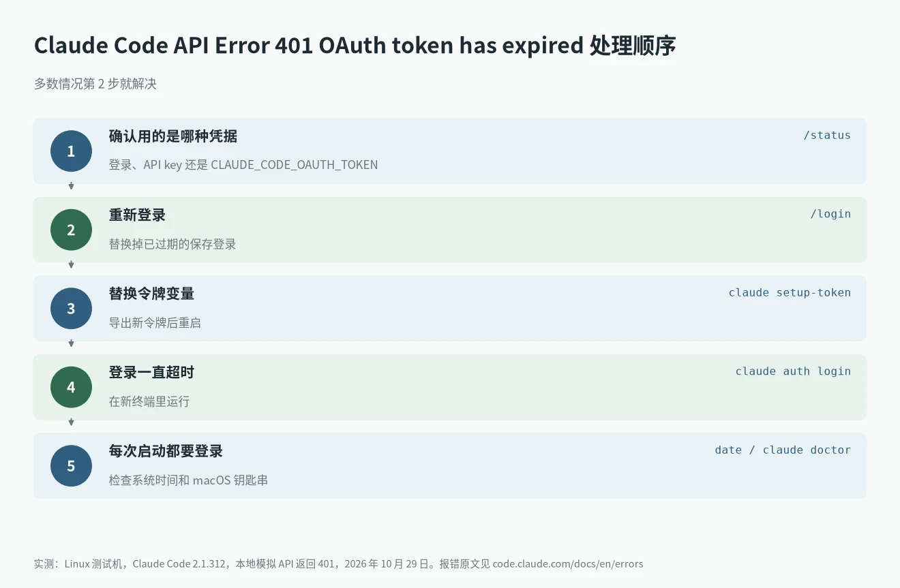This screenshot has width=900, height=588.
Task: Click the title "Claude Code API Error 401 OAuth token has expired 处理顺序"
Action: [x=355, y=46]
